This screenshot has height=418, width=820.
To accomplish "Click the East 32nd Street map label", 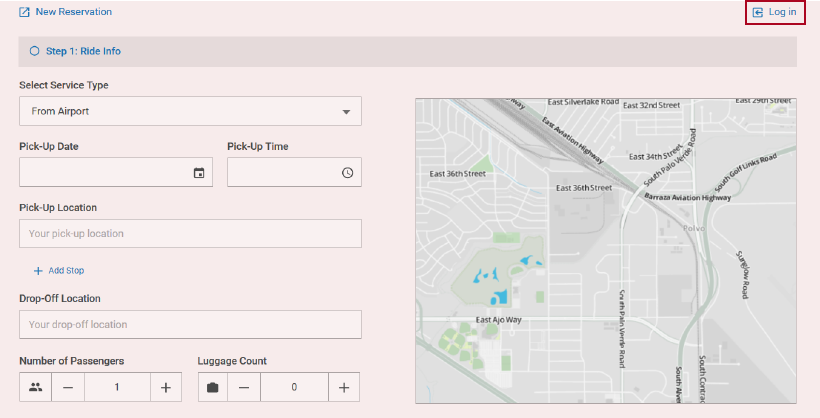I will click(x=652, y=105).
